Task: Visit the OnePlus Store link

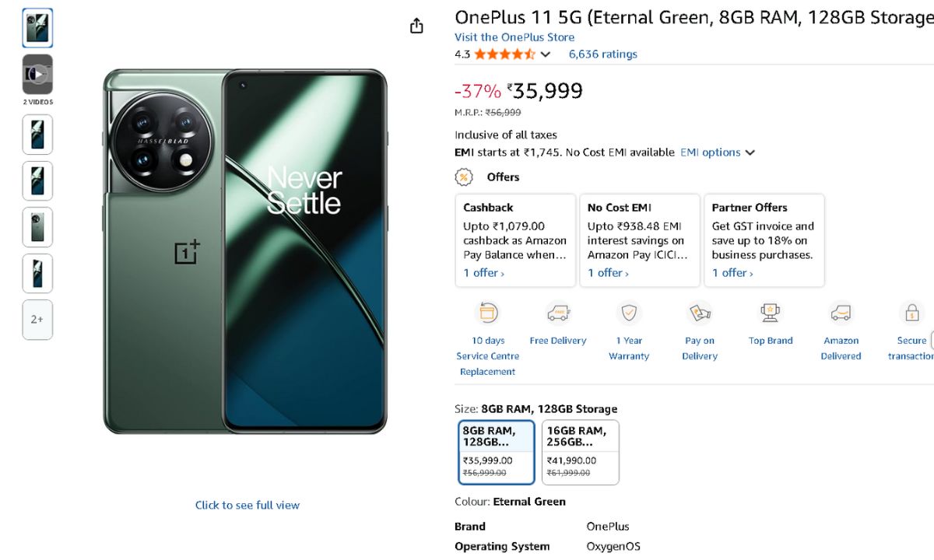Action: pos(514,37)
